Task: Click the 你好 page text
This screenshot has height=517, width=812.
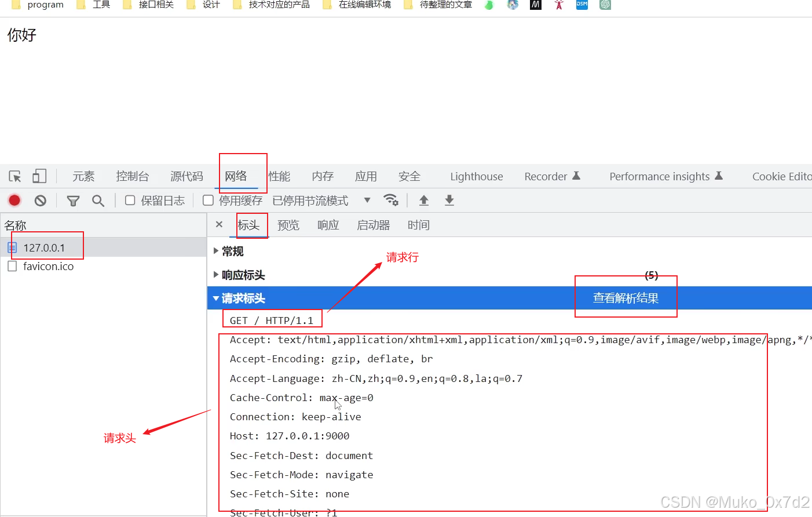Action: tap(22, 35)
